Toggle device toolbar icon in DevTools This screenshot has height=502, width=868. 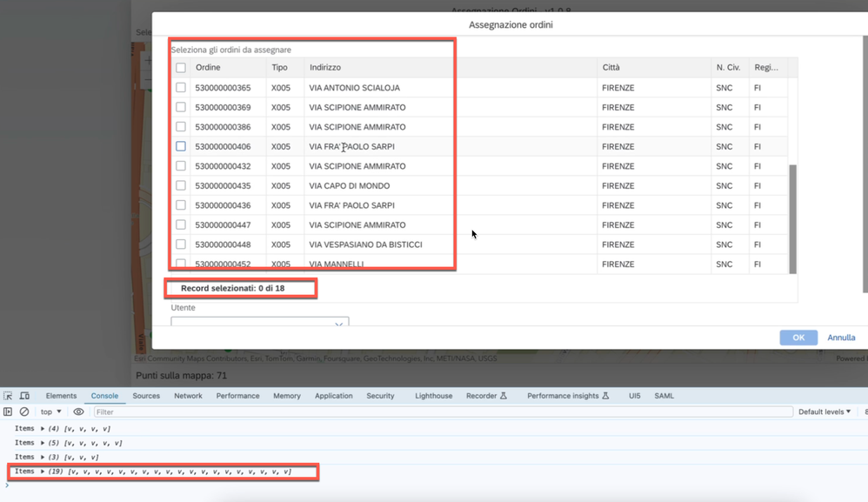tap(24, 396)
